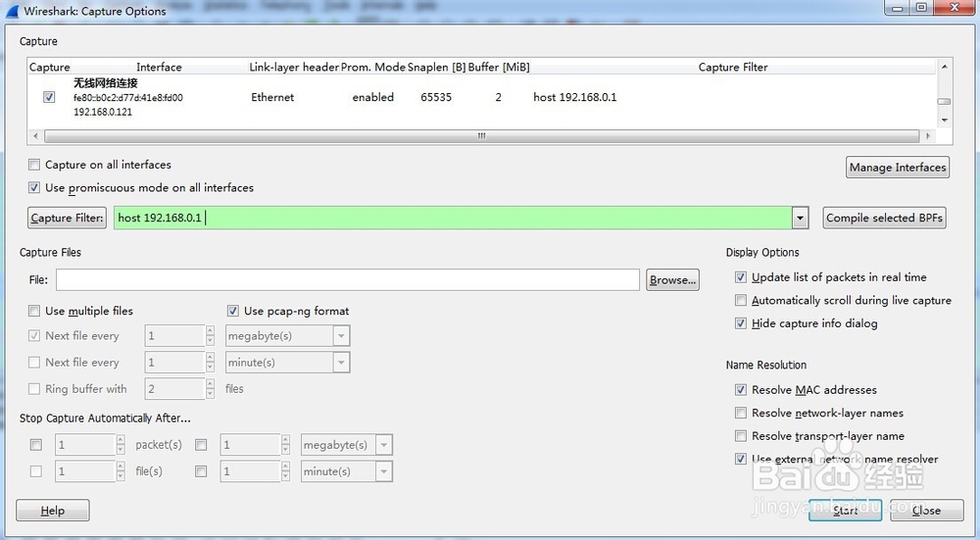
Task: Click Browse to choose capture file
Action: [x=672, y=280]
